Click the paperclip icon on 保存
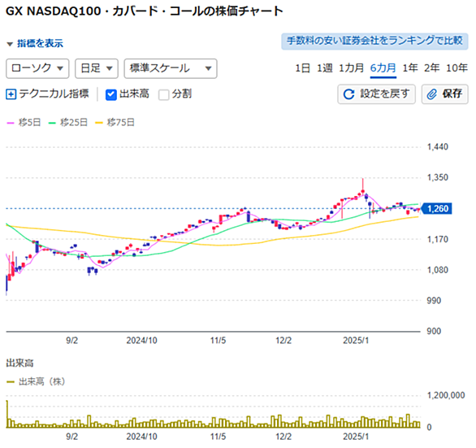 431,94
